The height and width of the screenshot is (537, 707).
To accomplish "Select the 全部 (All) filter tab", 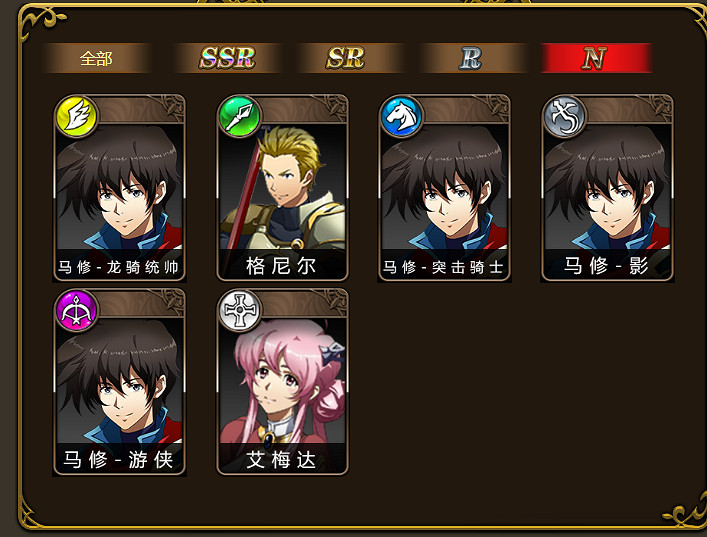I will (96, 58).
